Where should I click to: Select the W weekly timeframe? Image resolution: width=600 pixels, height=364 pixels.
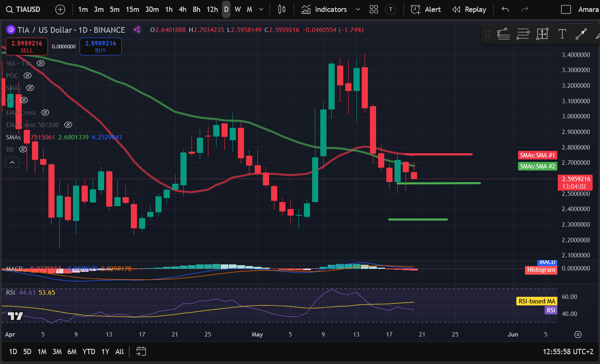click(238, 9)
